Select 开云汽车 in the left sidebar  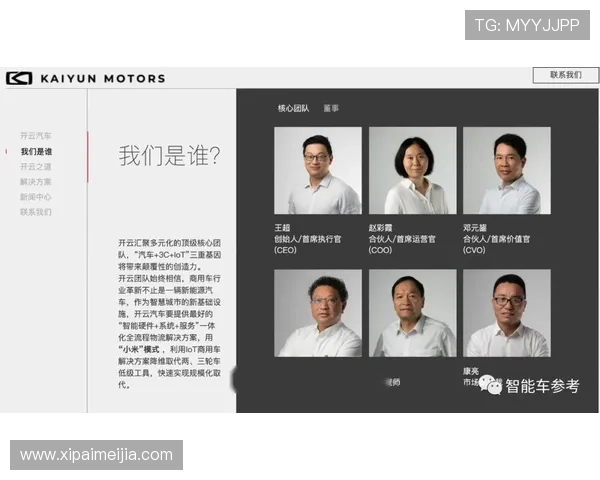tap(36, 136)
